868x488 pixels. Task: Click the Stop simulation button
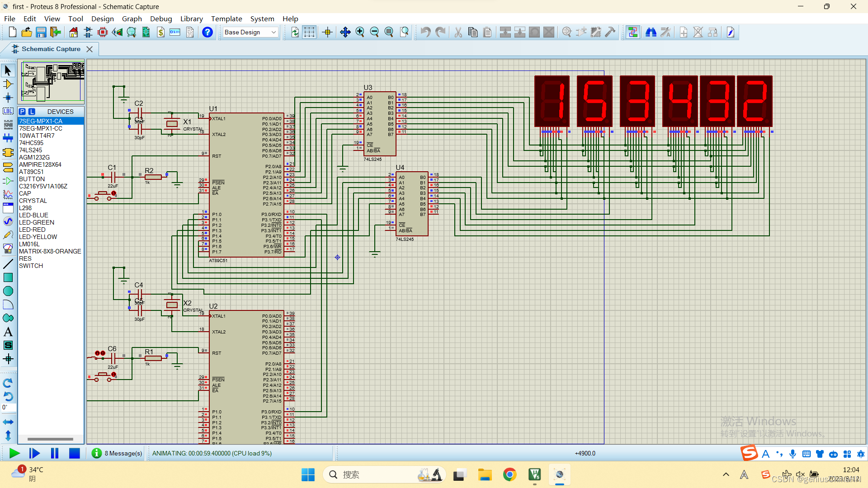(x=75, y=453)
